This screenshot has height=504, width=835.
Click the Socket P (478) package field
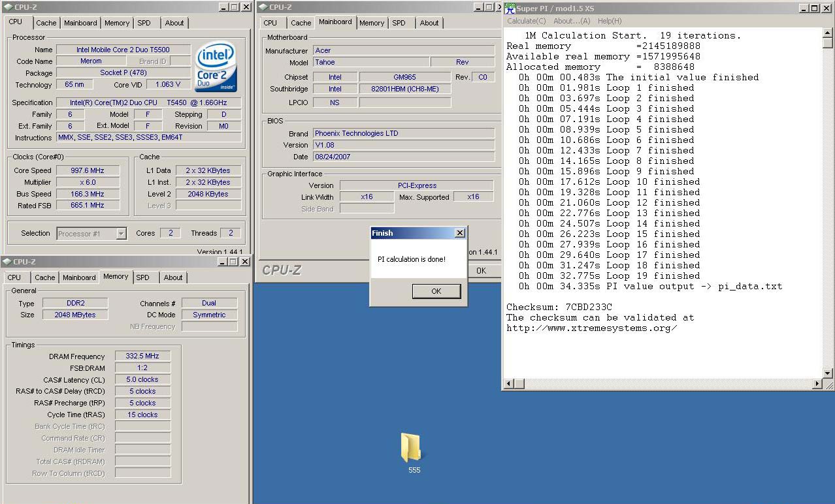(123, 72)
